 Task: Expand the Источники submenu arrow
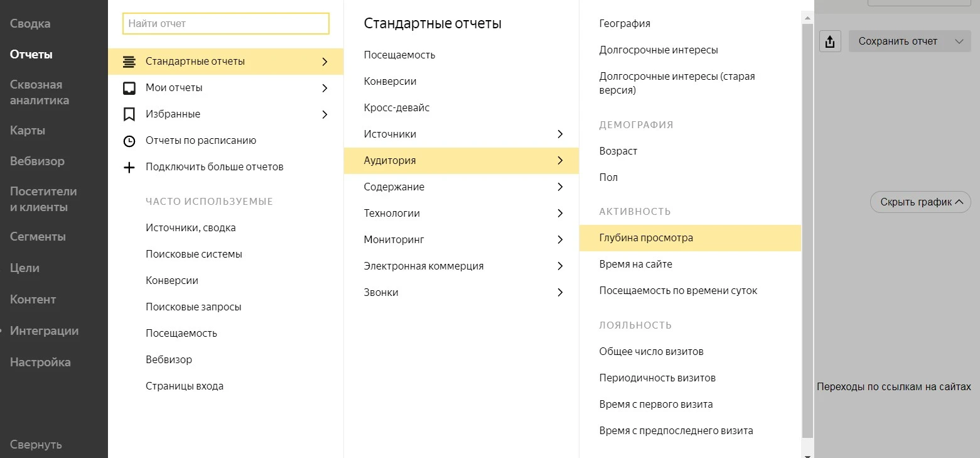[x=560, y=134]
